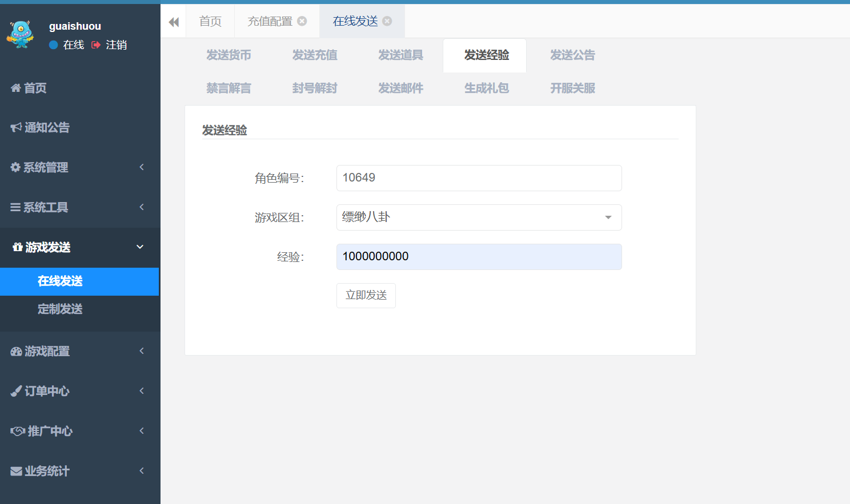Close the 充值配置 tab

(x=302, y=21)
